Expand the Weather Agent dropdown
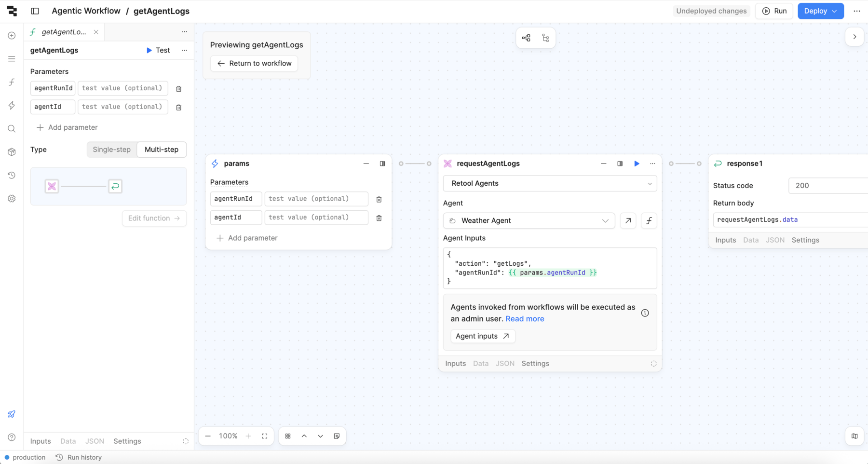The image size is (868, 464). pyautogui.click(x=529, y=220)
